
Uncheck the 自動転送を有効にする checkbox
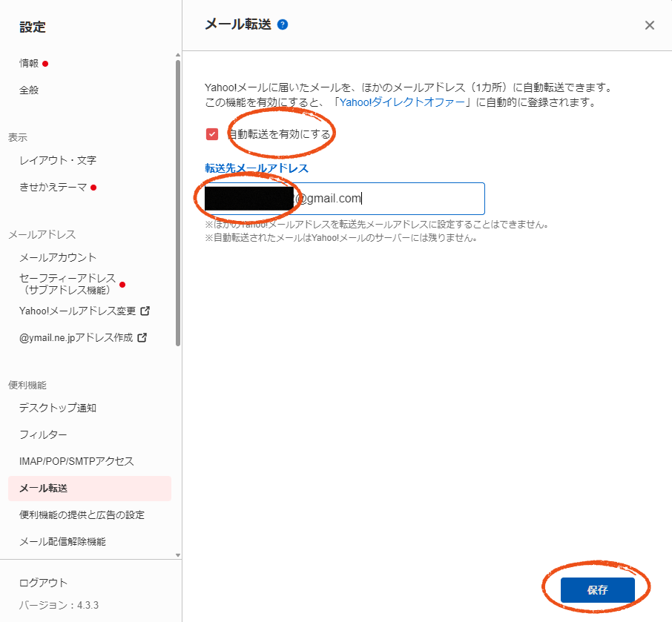[212, 134]
